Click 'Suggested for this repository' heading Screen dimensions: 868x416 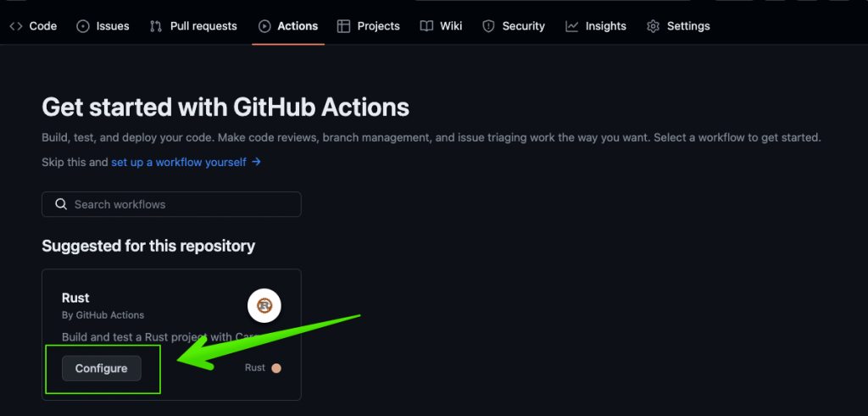pyautogui.click(x=148, y=247)
